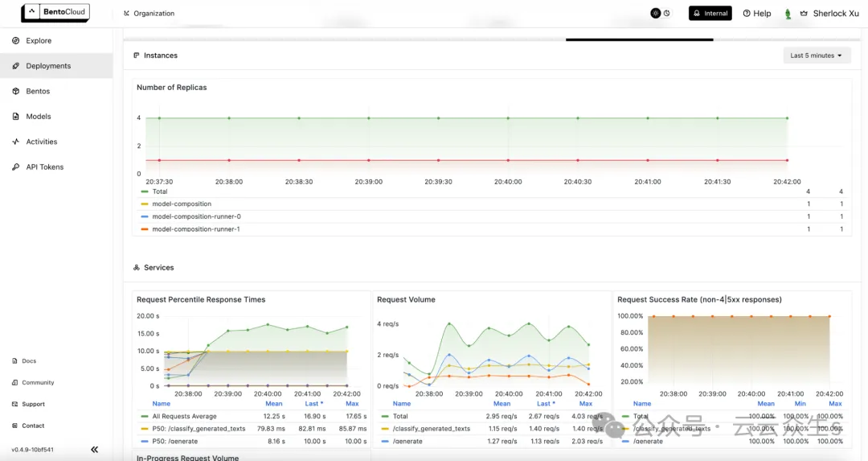The width and height of the screenshot is (868, 461).
Task: Click the BentoCloud logo
Action: click(x=55, y=13)
